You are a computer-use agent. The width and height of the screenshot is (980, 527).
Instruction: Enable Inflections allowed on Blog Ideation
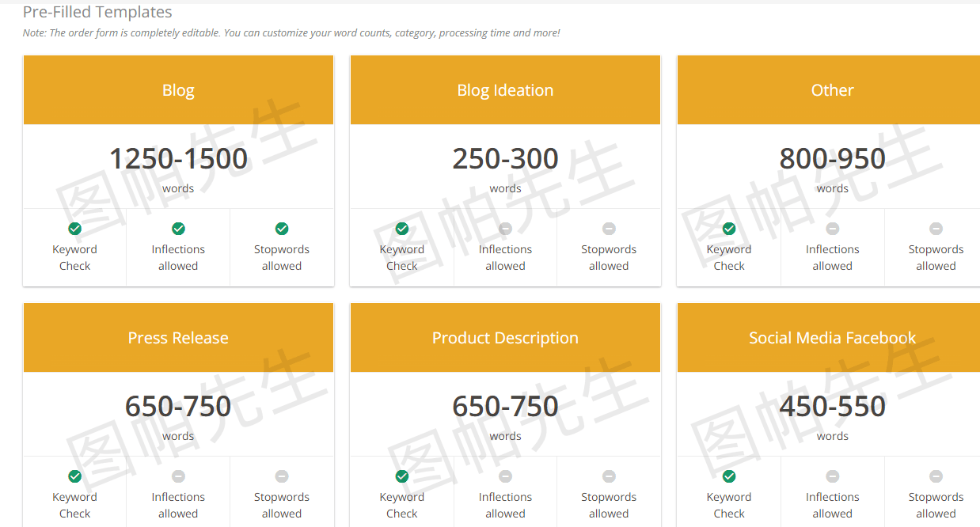click(505, 229)
